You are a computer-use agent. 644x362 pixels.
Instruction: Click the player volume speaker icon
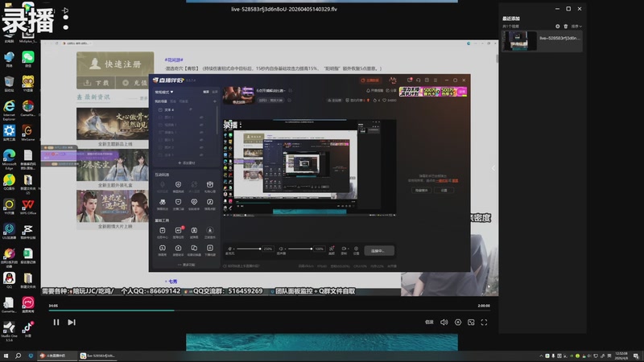tap(444, 323)
